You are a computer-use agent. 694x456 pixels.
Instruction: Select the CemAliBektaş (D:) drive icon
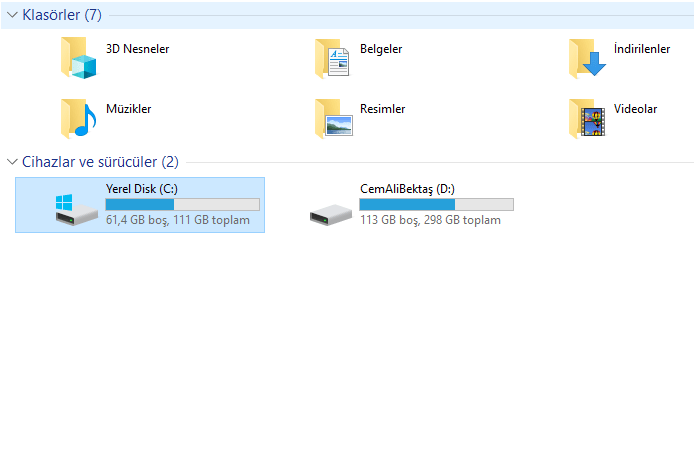coord(331,215)
